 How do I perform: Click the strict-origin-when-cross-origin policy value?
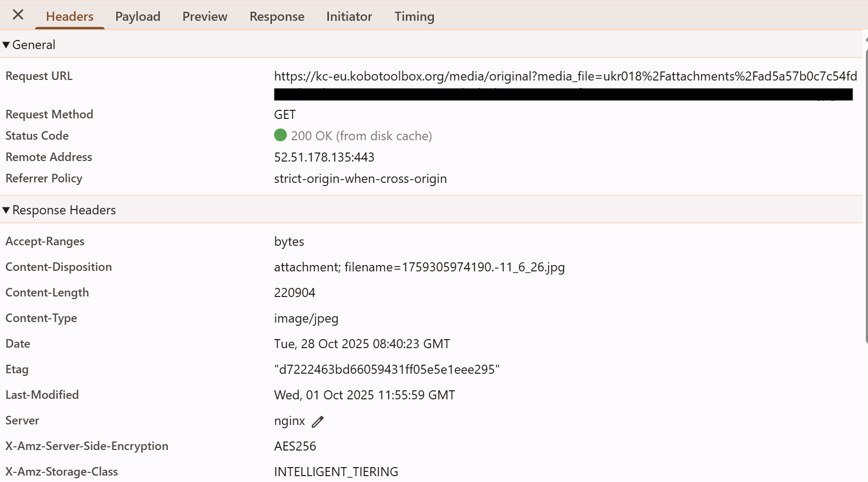pos(360,179)
